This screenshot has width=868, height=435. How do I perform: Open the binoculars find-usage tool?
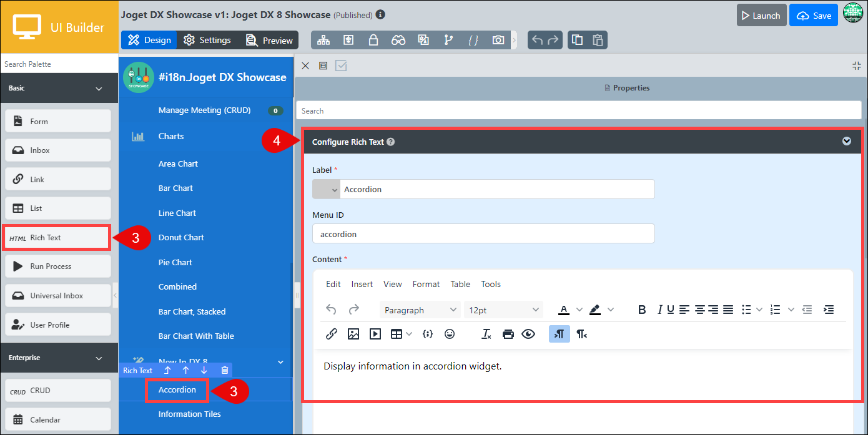point(398,40)
